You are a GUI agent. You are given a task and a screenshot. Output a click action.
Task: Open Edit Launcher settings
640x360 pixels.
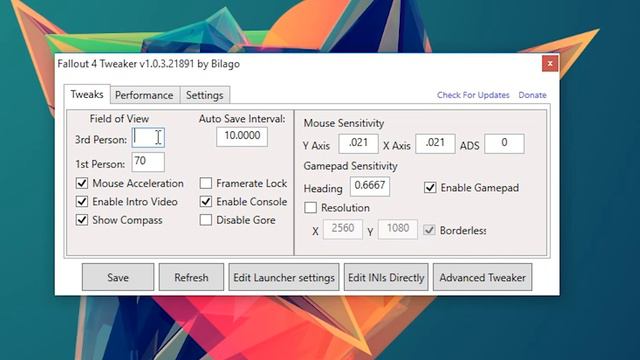284,277
